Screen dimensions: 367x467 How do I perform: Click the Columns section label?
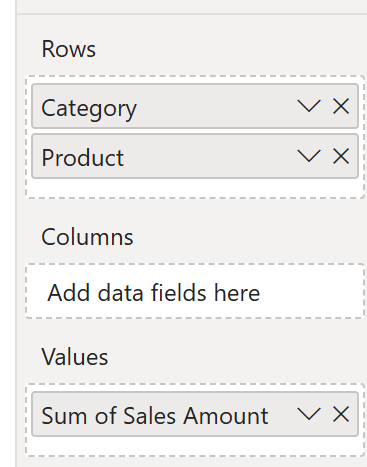(87, 237)
